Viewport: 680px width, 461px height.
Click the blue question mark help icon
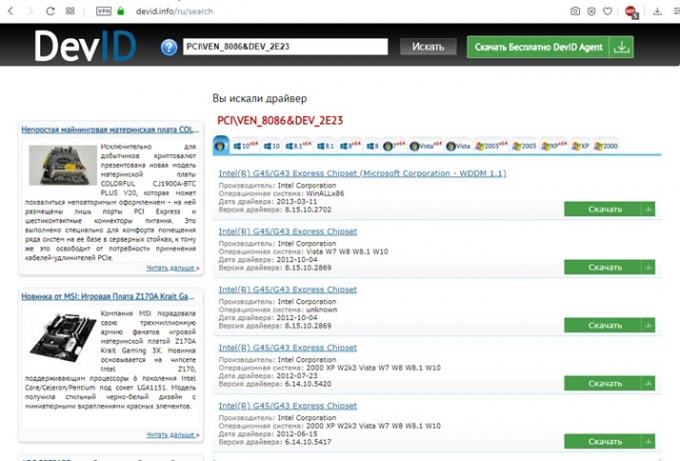[x=169, y=47]
